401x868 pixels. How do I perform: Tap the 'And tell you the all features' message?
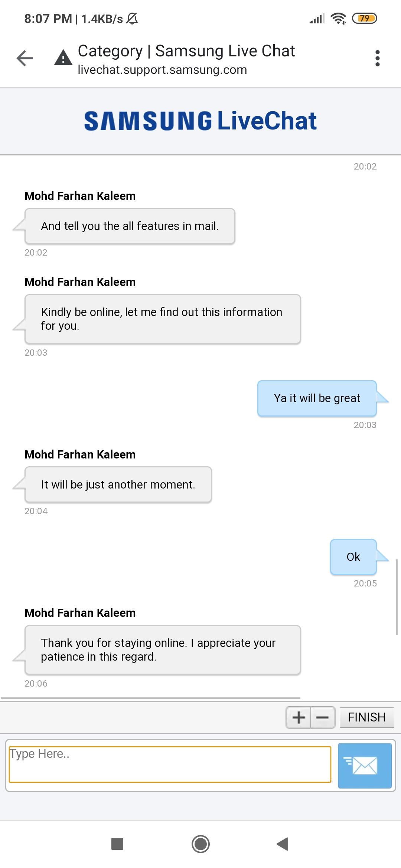coord(130,226)
